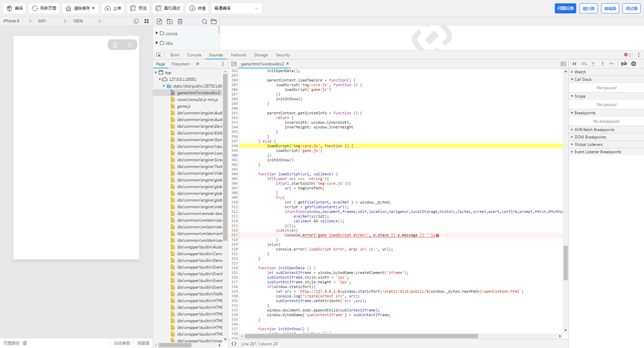Click the pretty print braces icon
The height and width of the screenshot is (348, 644).
234,344
